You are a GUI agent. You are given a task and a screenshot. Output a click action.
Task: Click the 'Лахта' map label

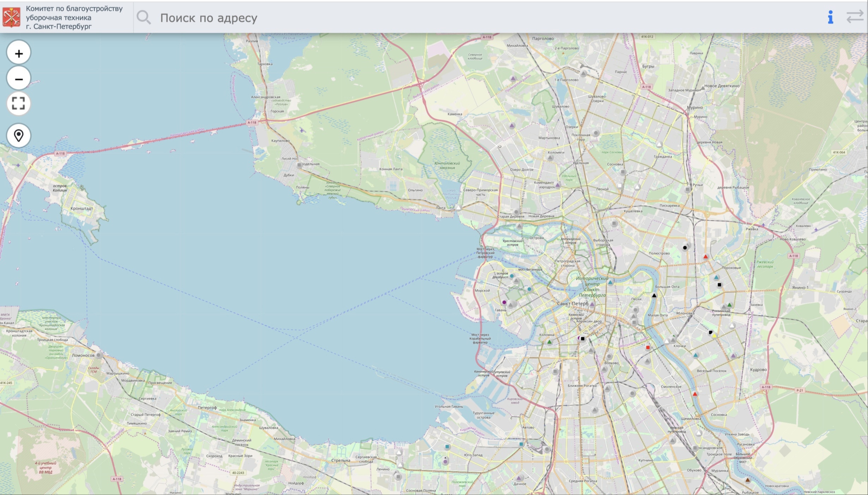pyautogui.click(x=440, y=208)
